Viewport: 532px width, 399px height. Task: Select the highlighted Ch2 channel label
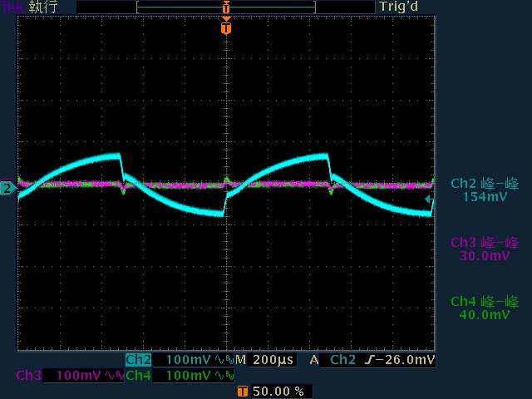[x=138, y=360]
